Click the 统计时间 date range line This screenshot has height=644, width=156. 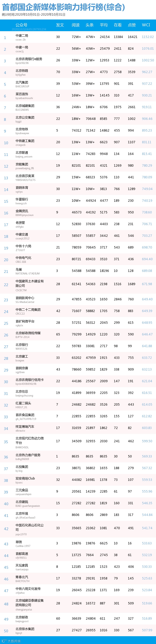click(34, 15)
